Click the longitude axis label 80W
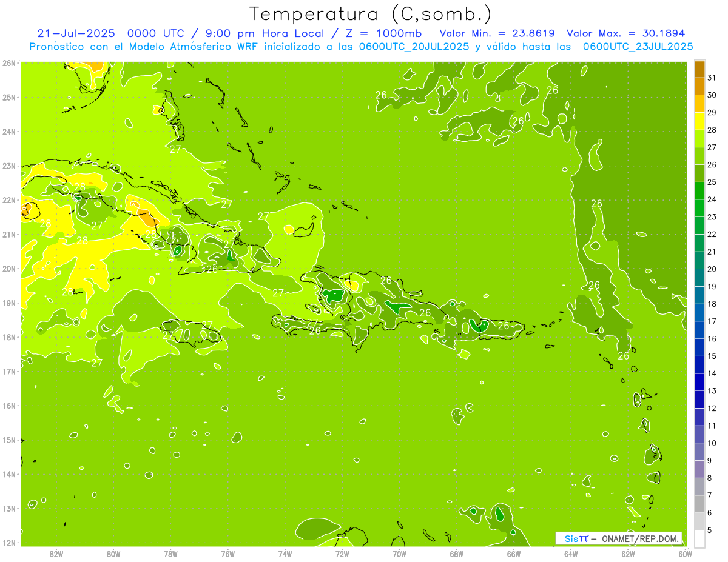The height and width of the screenshot is (562, 728). tap(113, 553)
